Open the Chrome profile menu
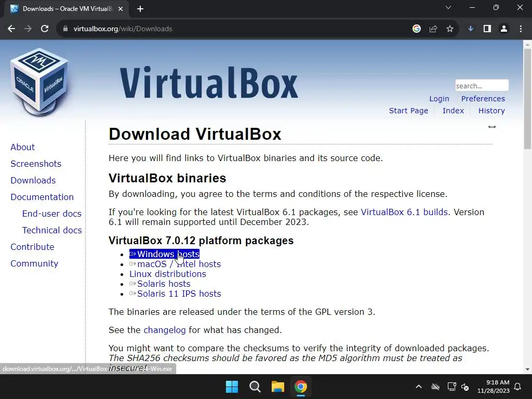This screenshot has width=532, height=399. [504, 29]
